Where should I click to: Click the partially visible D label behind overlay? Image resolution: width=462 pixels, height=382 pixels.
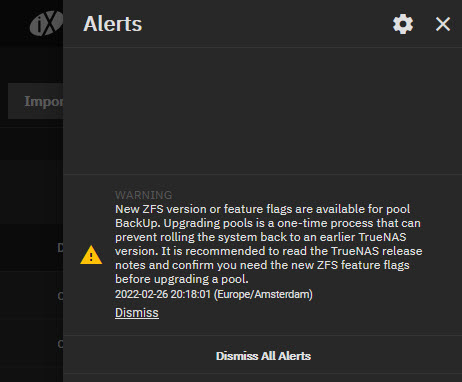pos(60,248)
